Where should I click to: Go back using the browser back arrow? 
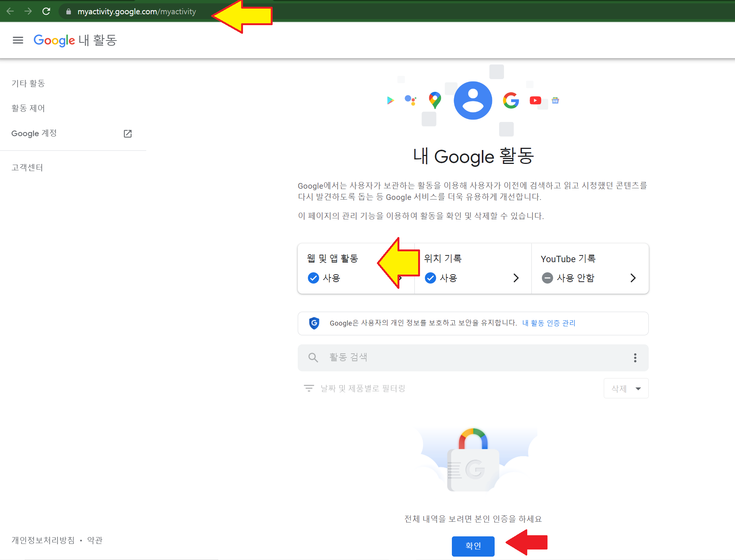[10, 11]
